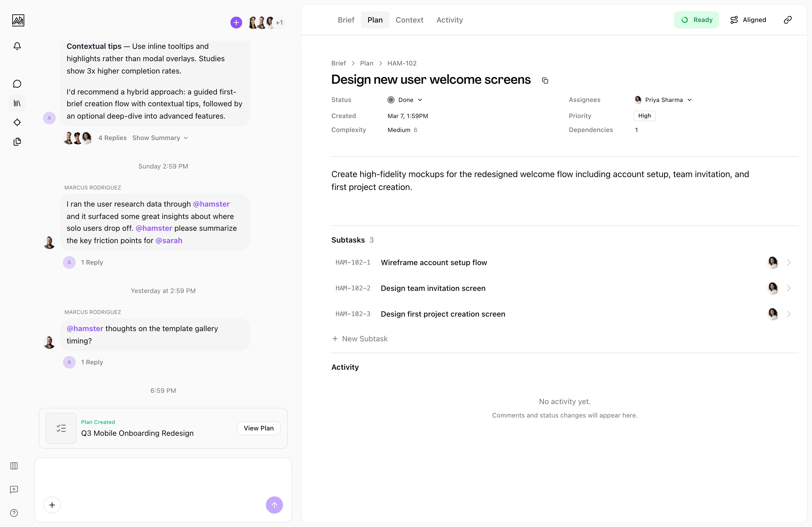Open the help question mark icon
The image size is (812, 527).
pyautogui.click(x=14, y=513)
